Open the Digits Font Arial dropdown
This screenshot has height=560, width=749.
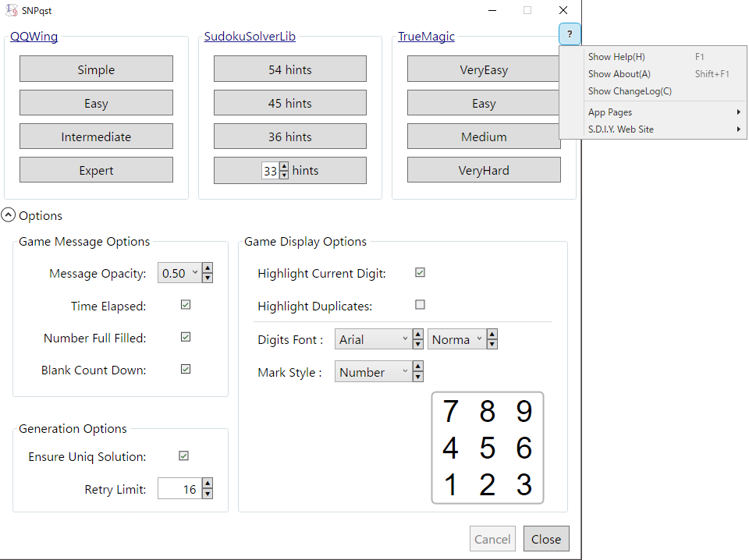coord(373,339)
